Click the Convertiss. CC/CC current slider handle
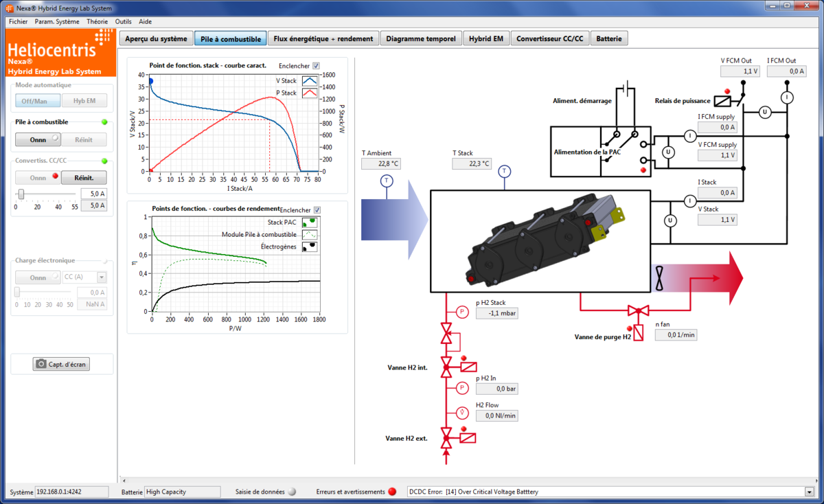824x504 pixels. point(21,194)
